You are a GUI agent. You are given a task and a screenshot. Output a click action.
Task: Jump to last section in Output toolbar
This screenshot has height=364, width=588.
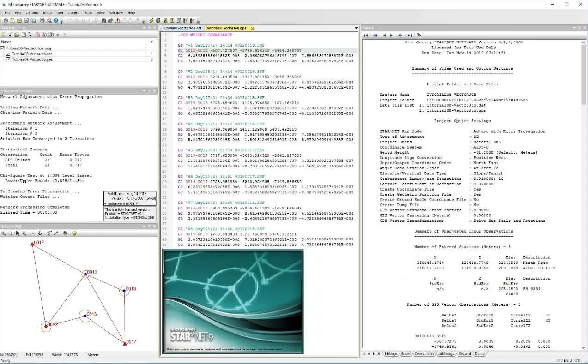pos(409,35)
